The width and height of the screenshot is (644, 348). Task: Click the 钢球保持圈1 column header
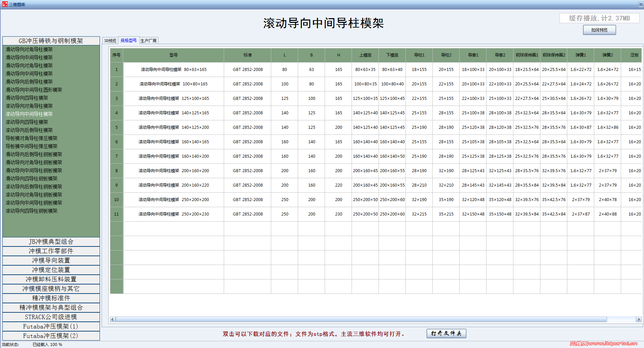click(x=527, y=55)
